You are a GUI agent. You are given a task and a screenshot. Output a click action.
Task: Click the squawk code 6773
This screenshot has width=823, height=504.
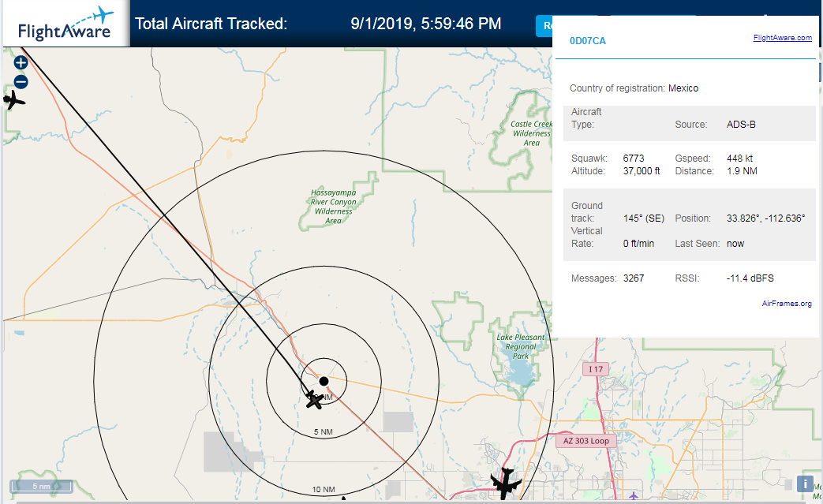pos(634,159)
